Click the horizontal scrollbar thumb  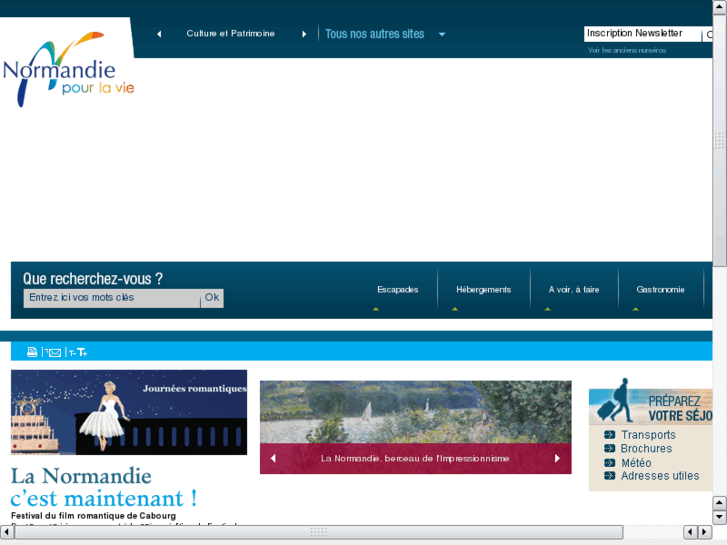[x=319, y=532]
